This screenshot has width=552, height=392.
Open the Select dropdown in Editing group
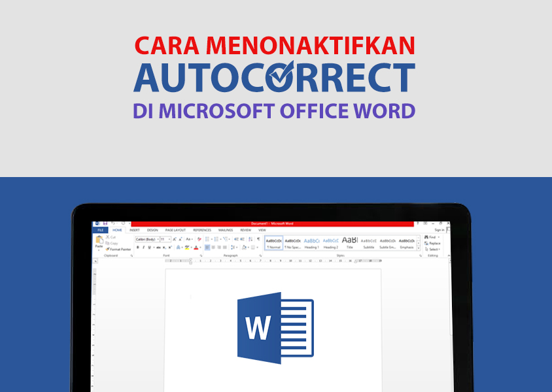point(433,250)
